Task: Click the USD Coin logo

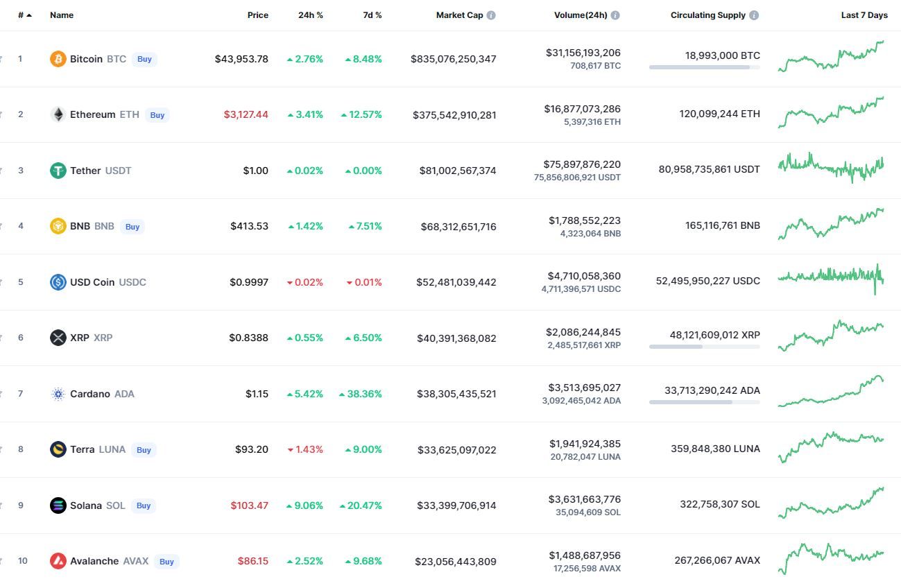Action: pos(58,282)
